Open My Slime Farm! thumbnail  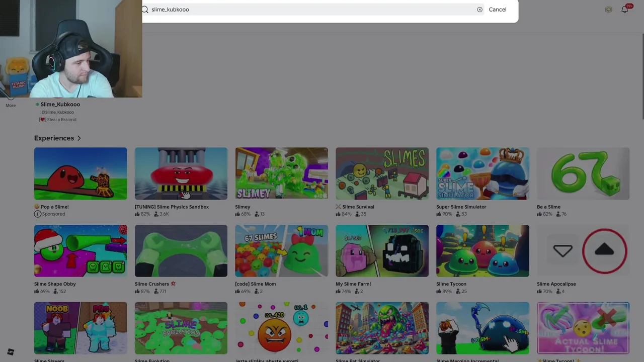tap(382, 251)
